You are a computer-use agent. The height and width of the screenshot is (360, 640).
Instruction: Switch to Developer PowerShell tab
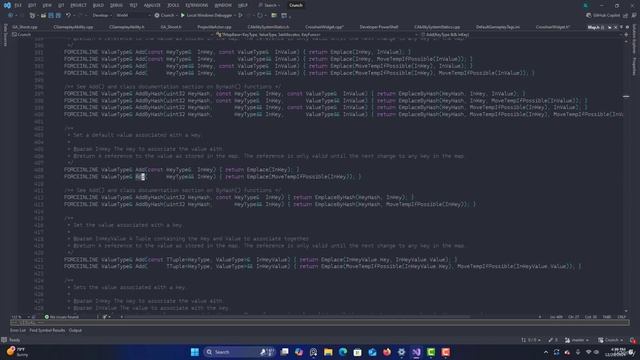point(378,27)
